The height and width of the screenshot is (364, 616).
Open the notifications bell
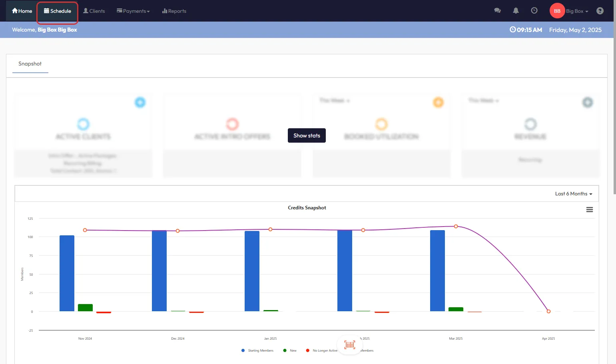516,11
